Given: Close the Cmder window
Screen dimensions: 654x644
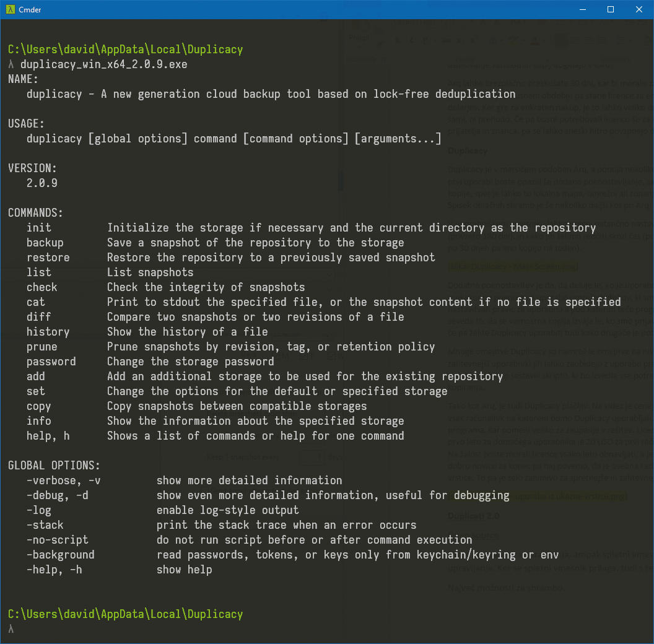Looking at the screenshot, I should pos(639,9).
